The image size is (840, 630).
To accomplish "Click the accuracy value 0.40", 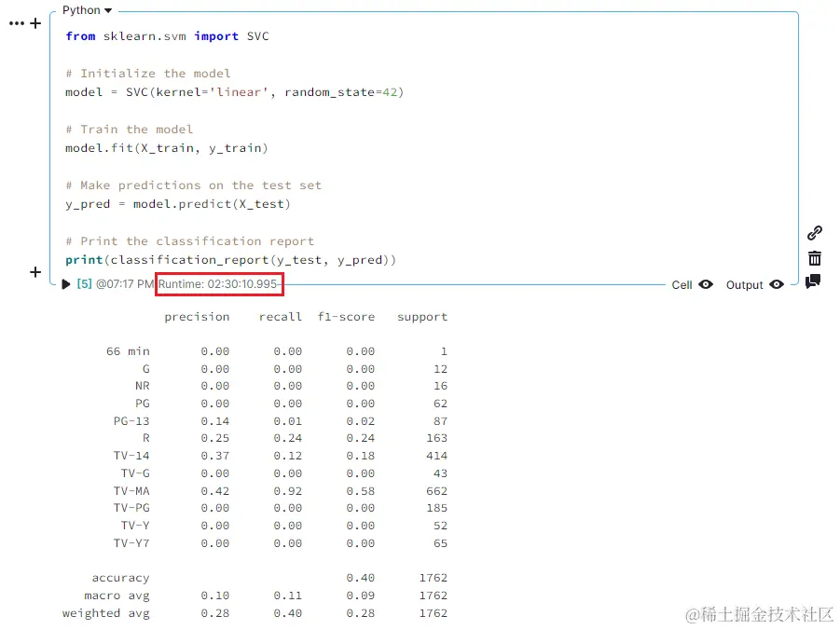I will click(x=360, y=578).
